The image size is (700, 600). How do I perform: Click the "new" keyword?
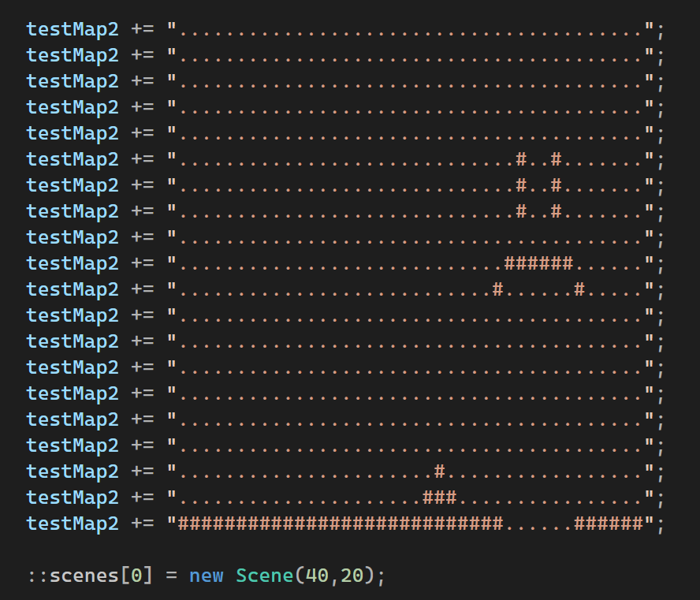(207, 576)
